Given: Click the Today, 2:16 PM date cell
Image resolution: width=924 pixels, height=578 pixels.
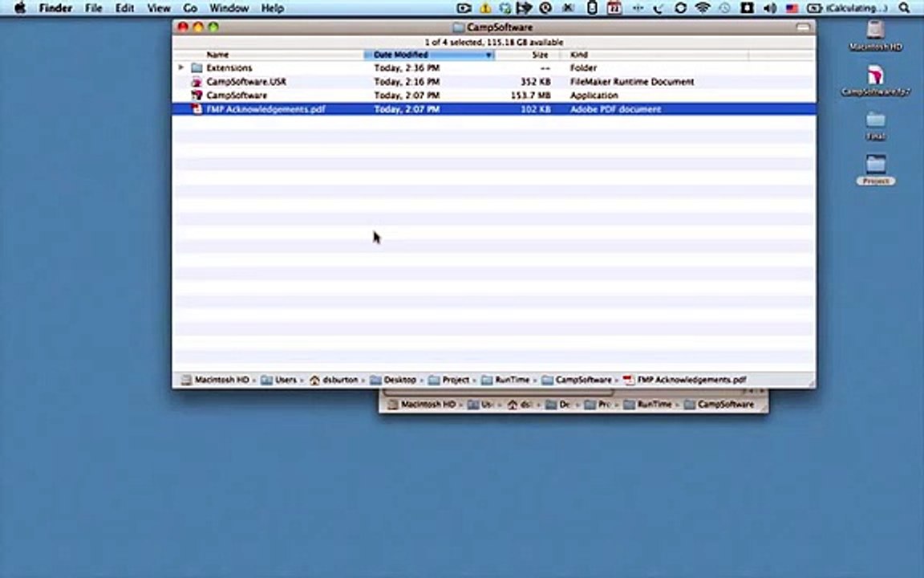Looking at the screenshot, I should click(407, 81).
